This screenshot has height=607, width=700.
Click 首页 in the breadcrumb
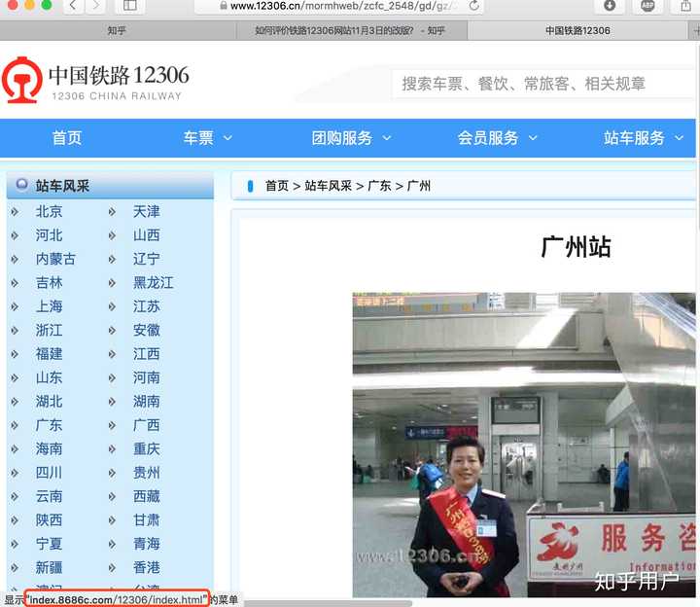coord(277,186)
